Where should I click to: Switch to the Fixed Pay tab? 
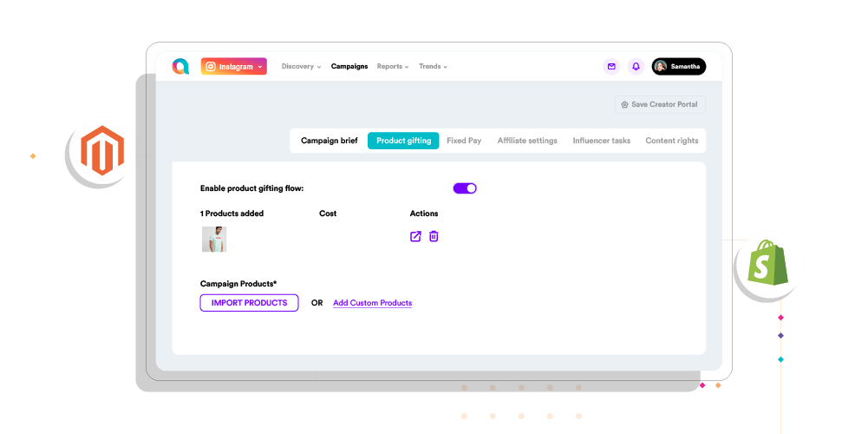tap(464, 141)
